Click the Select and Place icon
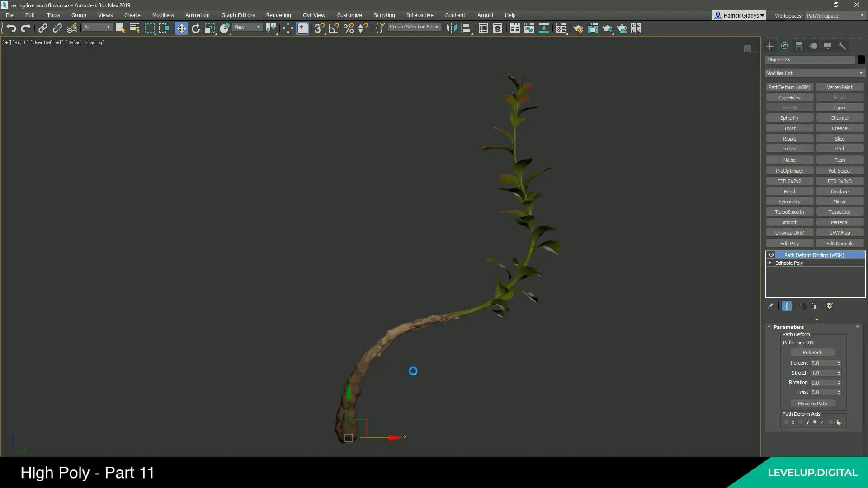868x488 pixels. click(x=225, y=28)
